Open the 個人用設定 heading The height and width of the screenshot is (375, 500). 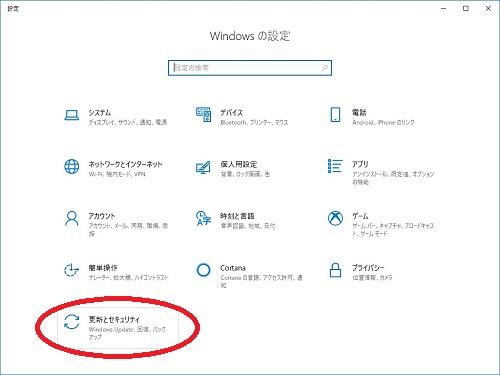[x=239, y=164]
